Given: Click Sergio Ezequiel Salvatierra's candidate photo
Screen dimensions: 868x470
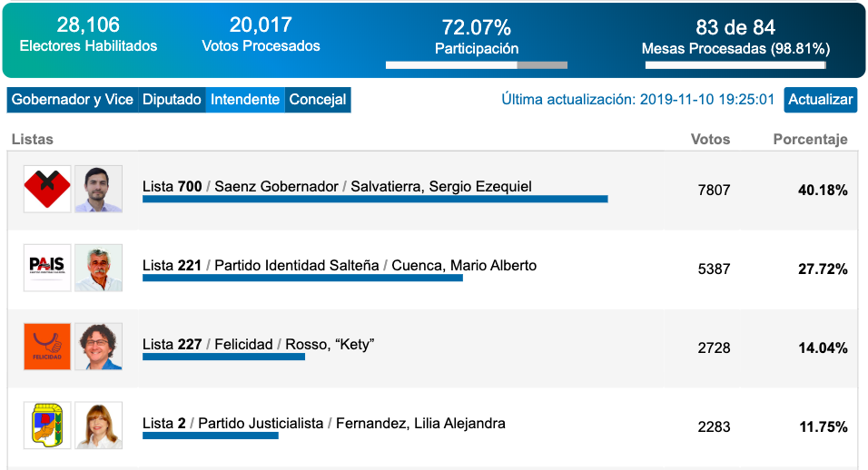Looking at the screenshot, I should click(98, 189).
